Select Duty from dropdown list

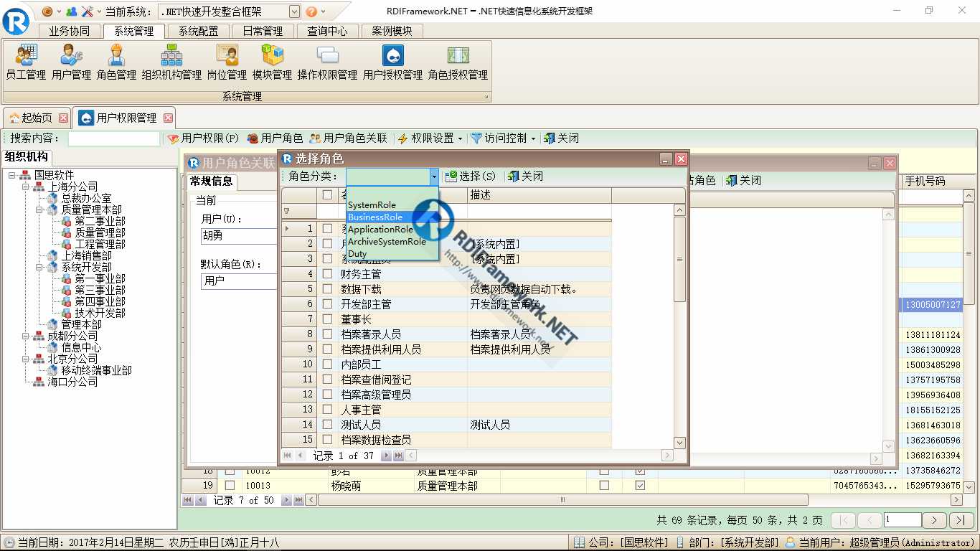coord(392,254)
